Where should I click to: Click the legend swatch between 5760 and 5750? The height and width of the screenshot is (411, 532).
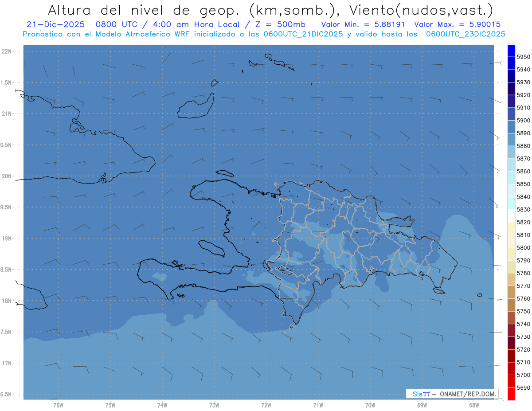point(511,305)
